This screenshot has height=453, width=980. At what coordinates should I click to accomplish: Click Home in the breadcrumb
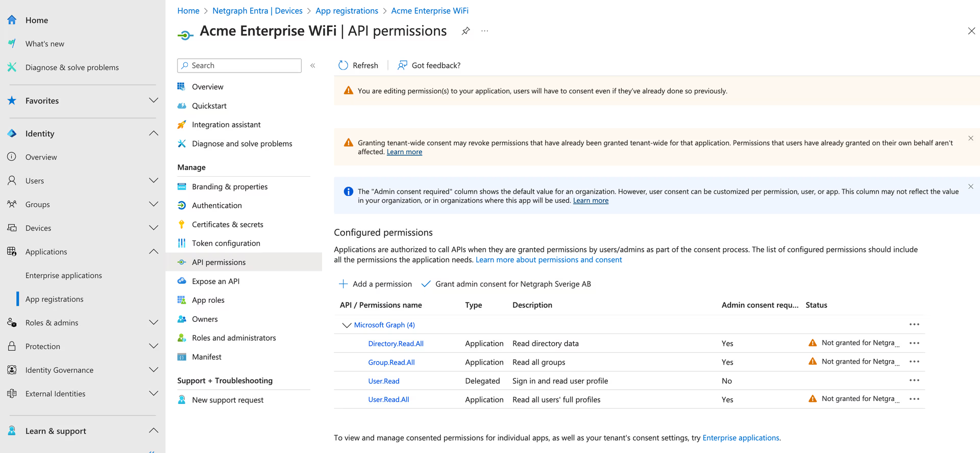(x=188, y=11)
